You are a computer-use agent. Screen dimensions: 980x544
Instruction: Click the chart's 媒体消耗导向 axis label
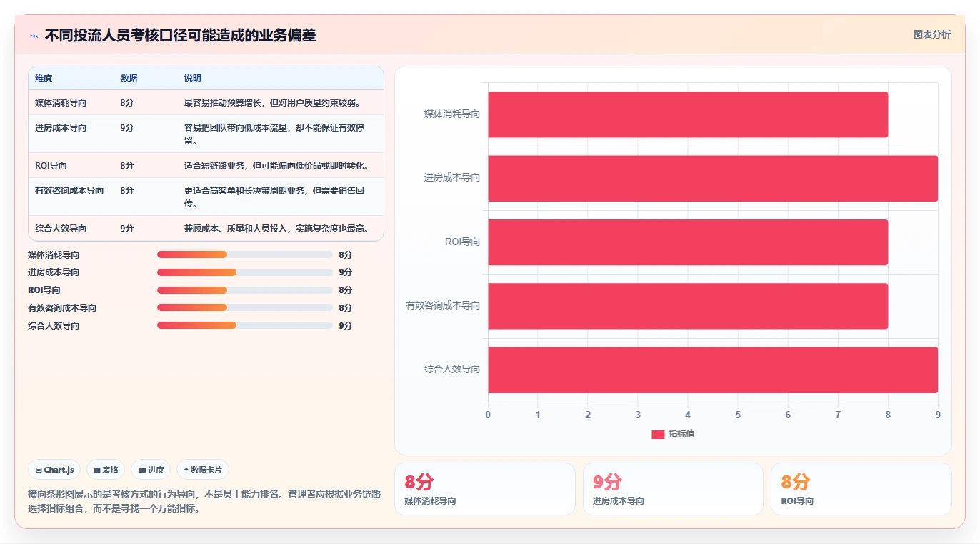tap(452, 114)
